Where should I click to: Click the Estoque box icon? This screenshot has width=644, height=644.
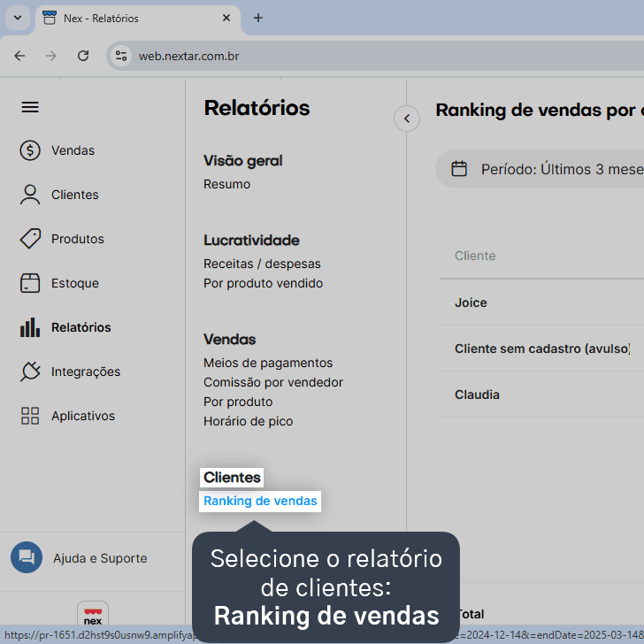(30, 283)
